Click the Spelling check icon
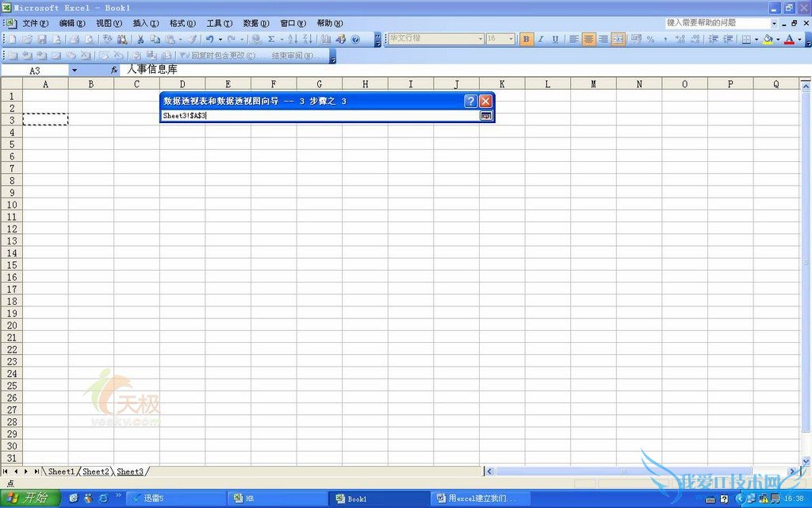This screenshot has width=812, height=508. pyautogui.click(x=108, y=40)
